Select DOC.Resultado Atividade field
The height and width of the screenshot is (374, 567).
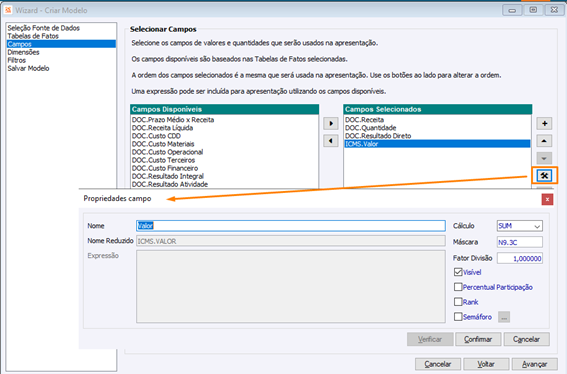[170, 184]
